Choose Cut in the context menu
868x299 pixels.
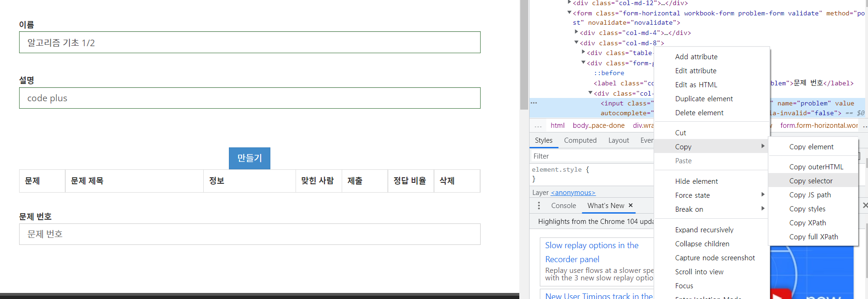click(681, 133)
